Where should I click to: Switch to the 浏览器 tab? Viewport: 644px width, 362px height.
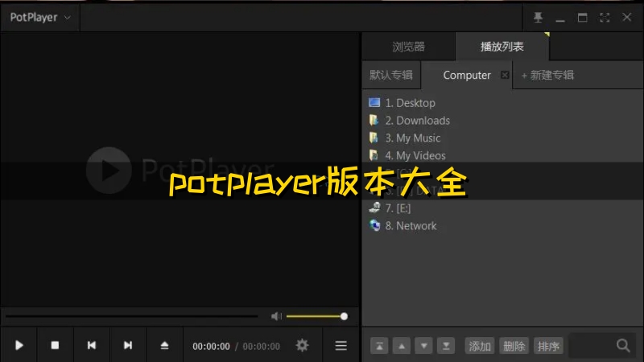point(408,47)
